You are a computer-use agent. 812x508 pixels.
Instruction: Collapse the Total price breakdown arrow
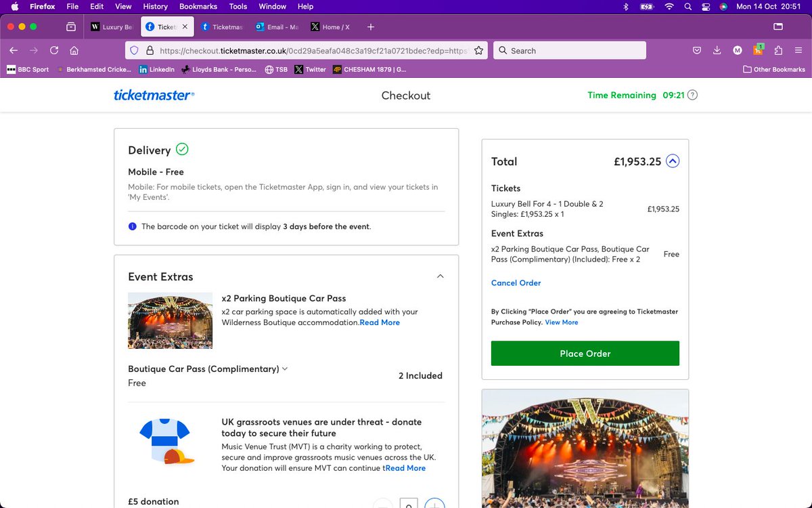coord(672,161)
